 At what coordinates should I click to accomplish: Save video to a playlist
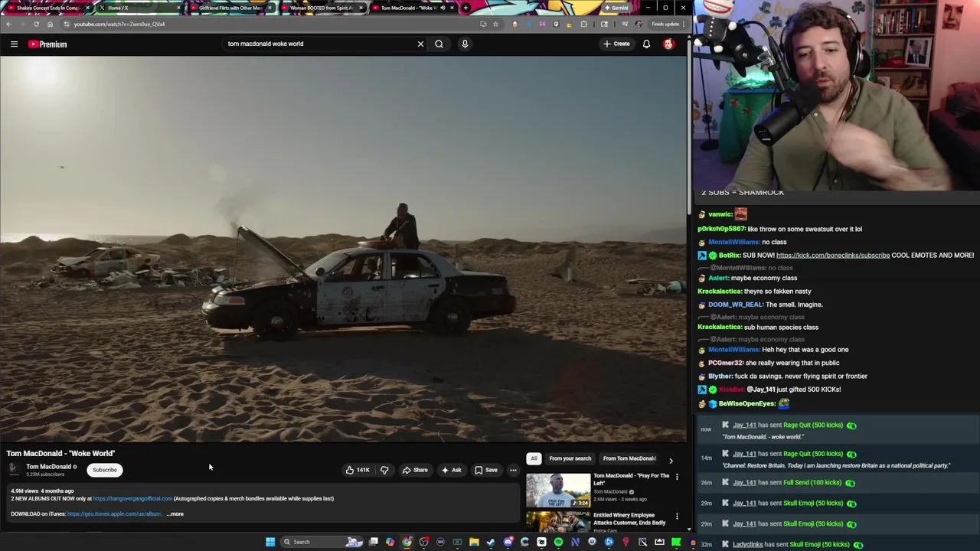click(x=486, y=470)
